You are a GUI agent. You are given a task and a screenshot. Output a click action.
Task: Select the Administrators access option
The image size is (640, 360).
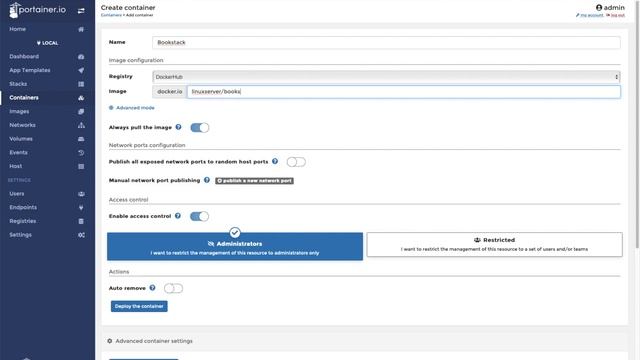(x=235, y=246)
